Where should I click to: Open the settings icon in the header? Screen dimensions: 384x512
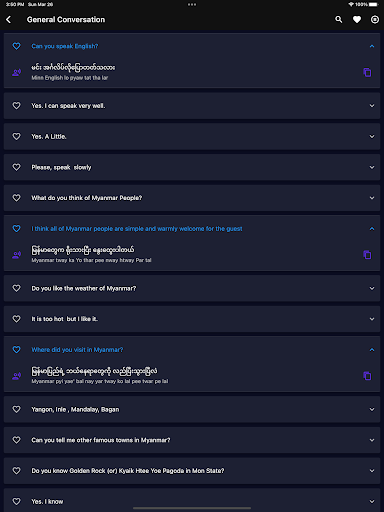[375, 20]
